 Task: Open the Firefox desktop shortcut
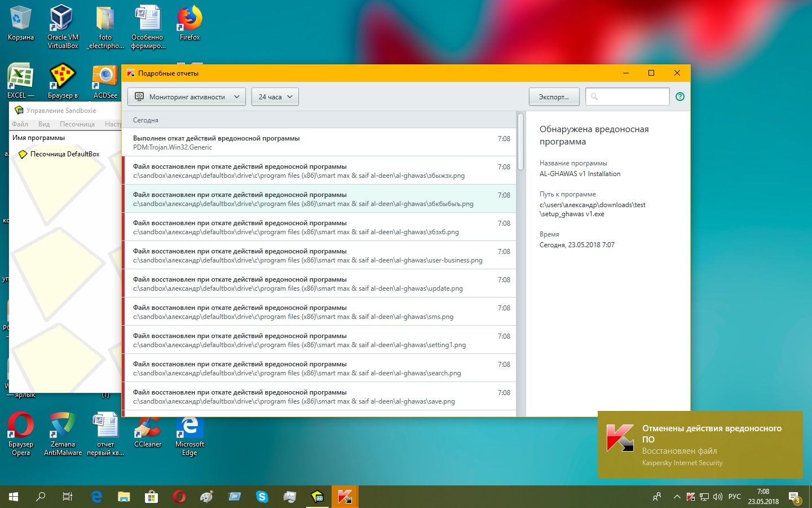pos(189,24)
